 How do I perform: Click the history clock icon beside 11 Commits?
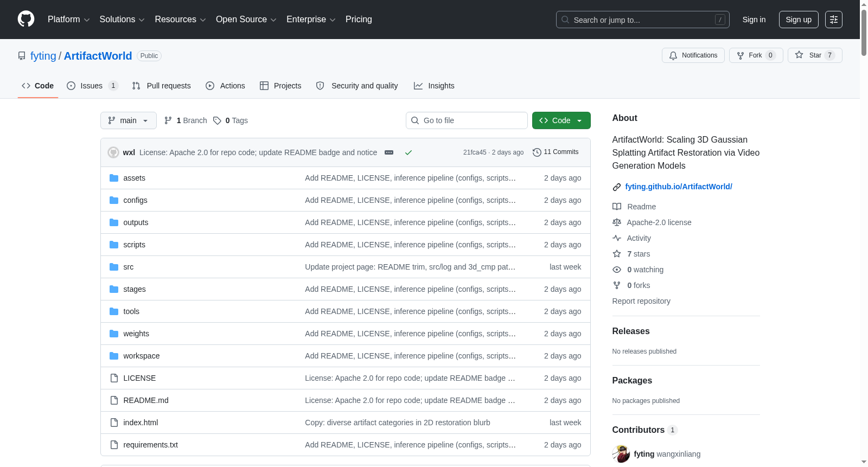pos(537,152)
